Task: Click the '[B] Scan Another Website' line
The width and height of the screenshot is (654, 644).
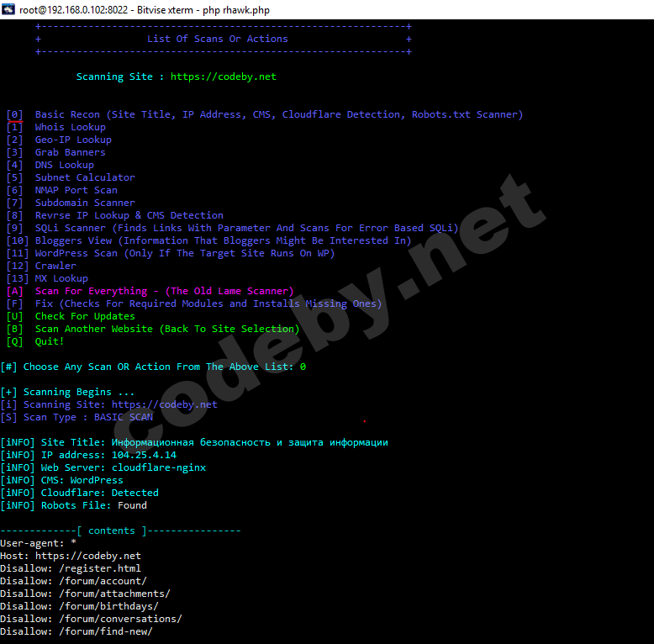Action: pos(153,329)
